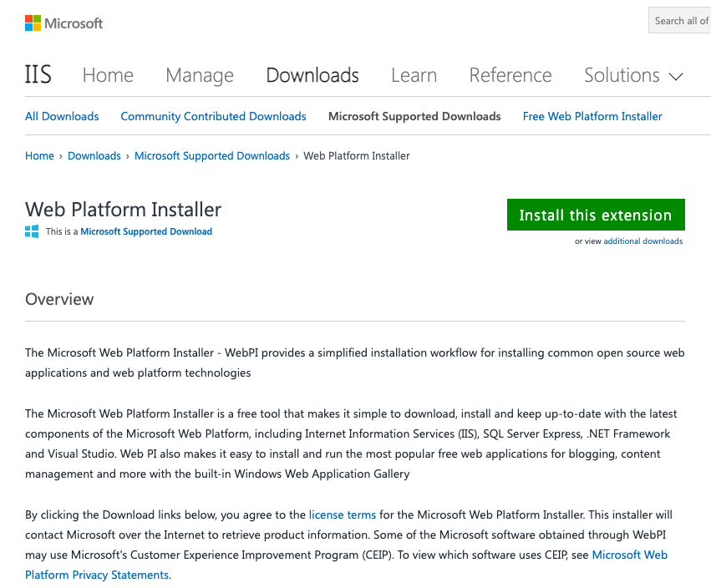Viewport: 711px width, 588px height.
Task: Click the Windows logo beside Supported Download
Action: click(x=32, y=231)
